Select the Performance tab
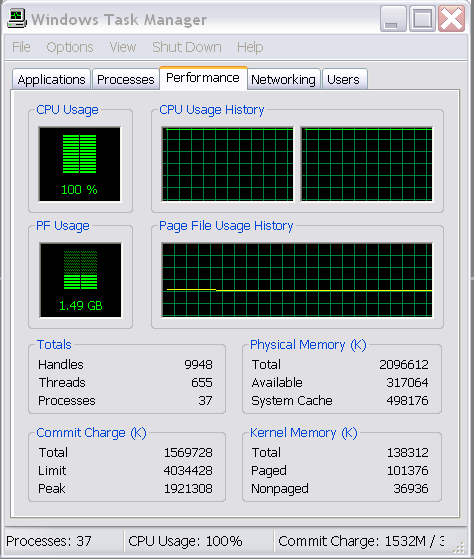Image resolution: width=474 pixels, height=559 pixels. [203, 78]
